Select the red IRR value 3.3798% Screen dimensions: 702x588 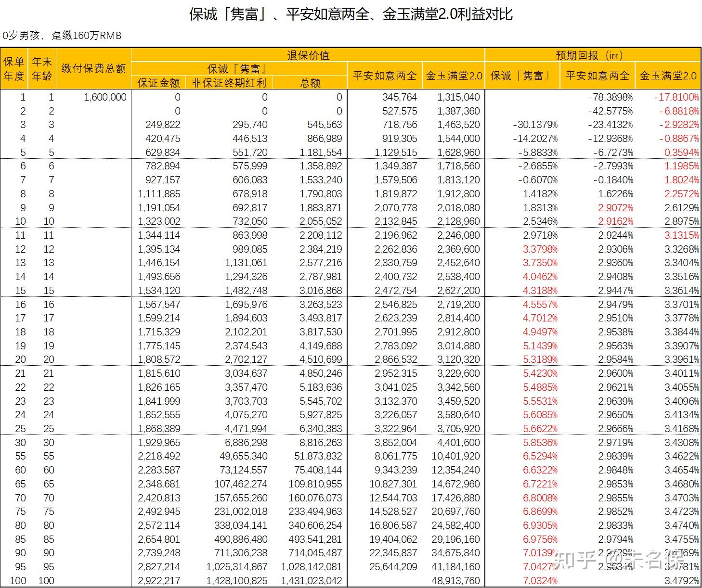tap(540, 249)
